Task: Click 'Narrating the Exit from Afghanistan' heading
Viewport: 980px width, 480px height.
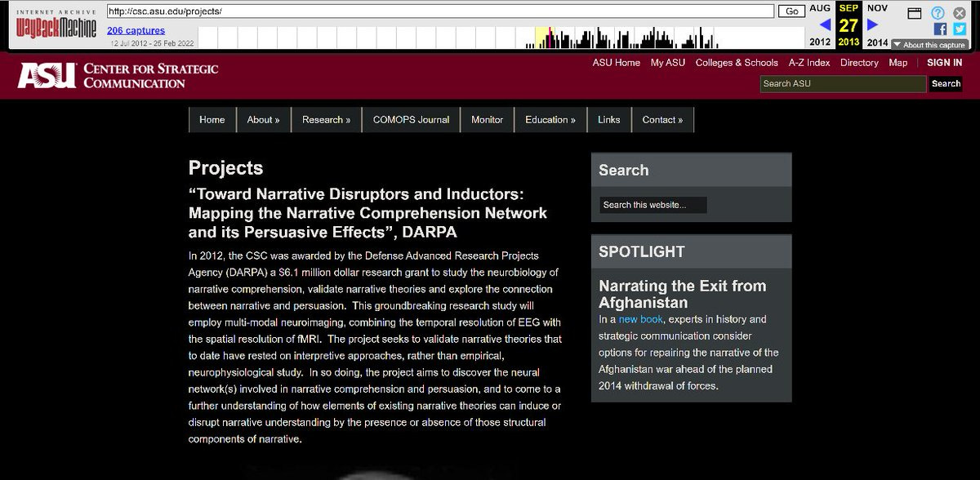Action: pos(682,294)
